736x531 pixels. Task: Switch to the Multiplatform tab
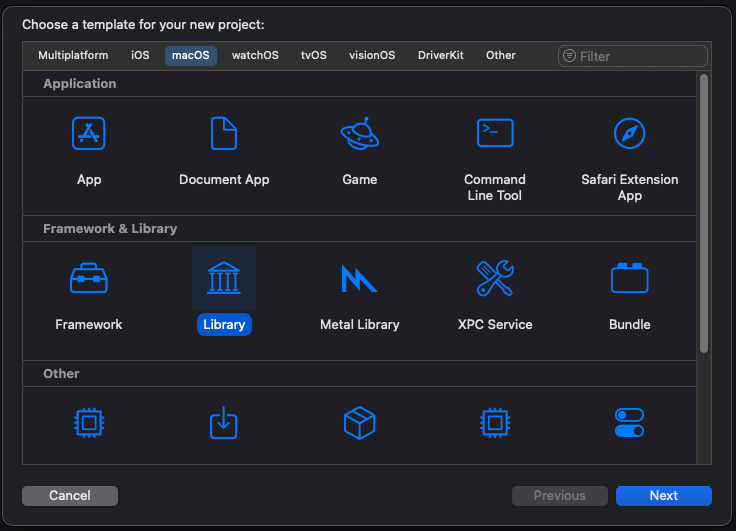(73, 56)
